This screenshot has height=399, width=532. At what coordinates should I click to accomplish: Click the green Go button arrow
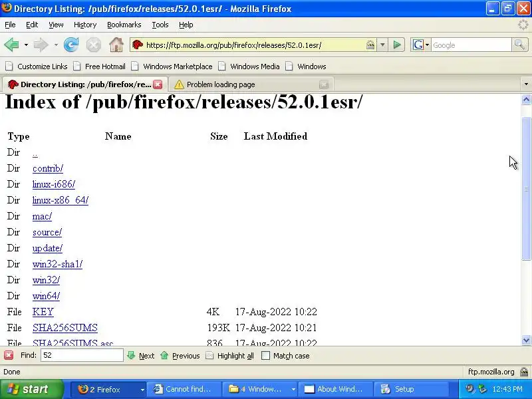click(397, 45)
